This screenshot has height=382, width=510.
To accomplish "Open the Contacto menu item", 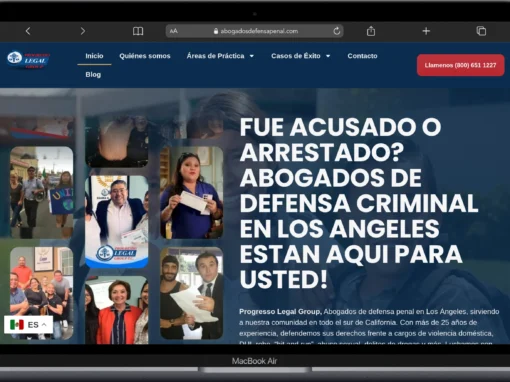I will 362,56.
